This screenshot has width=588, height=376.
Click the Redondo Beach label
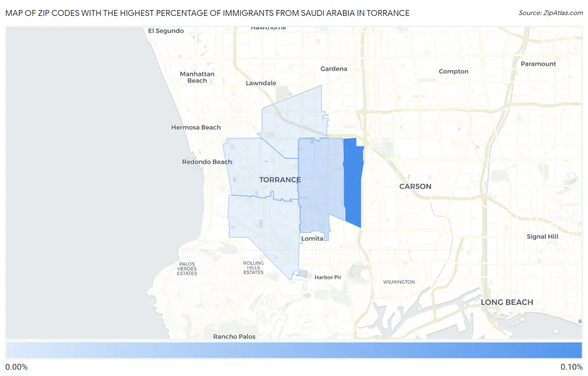click(207, 162)
